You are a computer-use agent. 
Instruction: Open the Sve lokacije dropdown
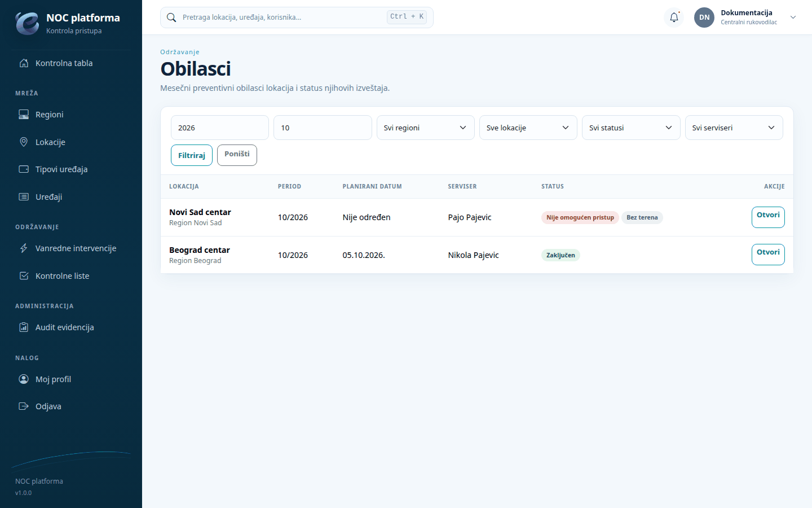pyautogui.click(x=528, y=128)
